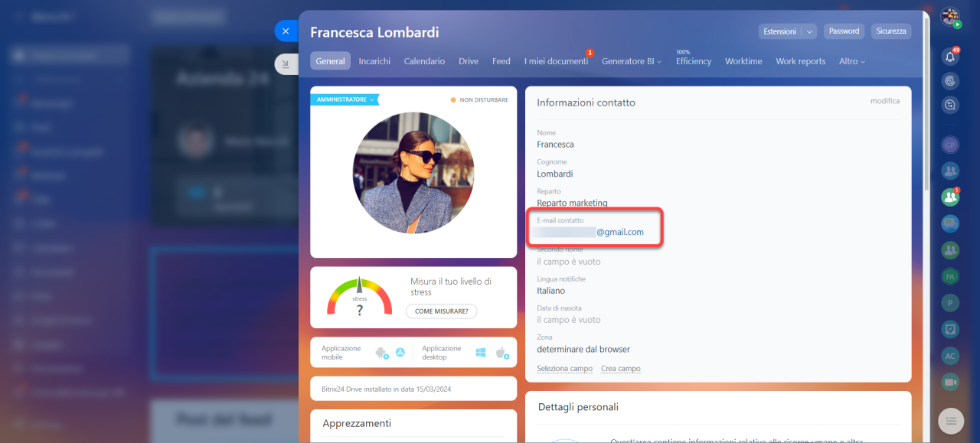Image resolution: width=980 pixels, height=443 pixels.
Task: Click the Password button
Action: click(844, 31)
